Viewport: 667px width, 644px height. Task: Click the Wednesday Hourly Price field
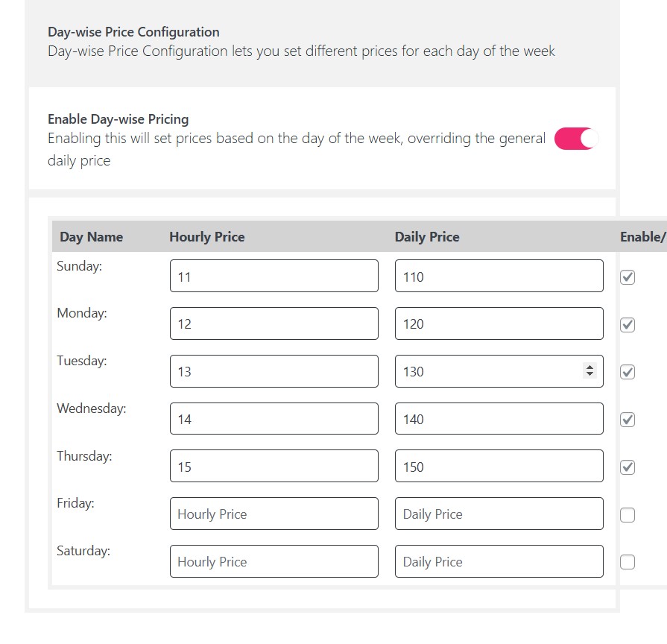tap(274, 419)
